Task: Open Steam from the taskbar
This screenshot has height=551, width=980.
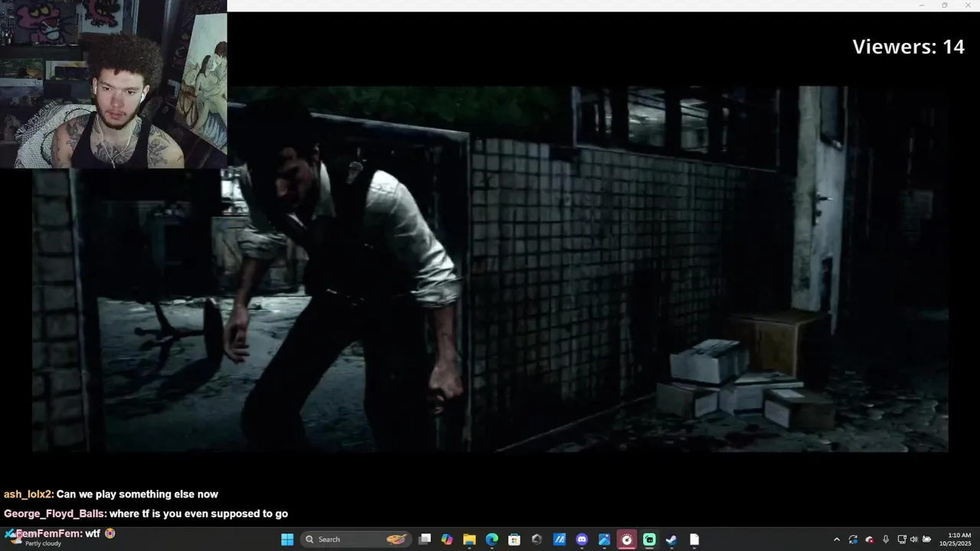Action: (671, 540)
